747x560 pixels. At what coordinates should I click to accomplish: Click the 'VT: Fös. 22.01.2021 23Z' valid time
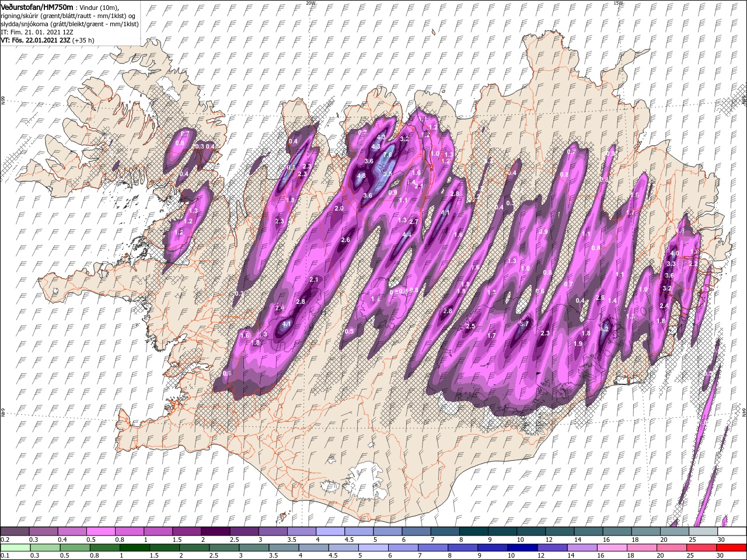pos(35,40)
